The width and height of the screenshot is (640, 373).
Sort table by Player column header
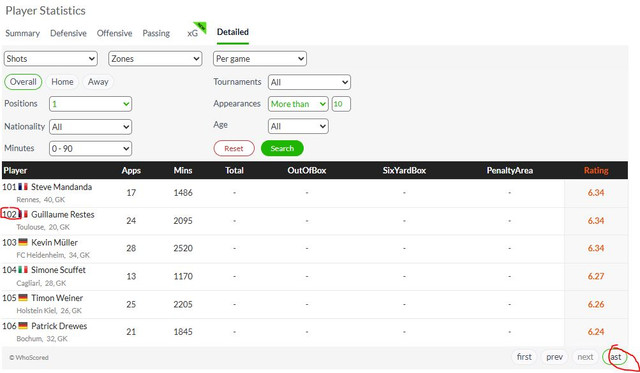16,171
